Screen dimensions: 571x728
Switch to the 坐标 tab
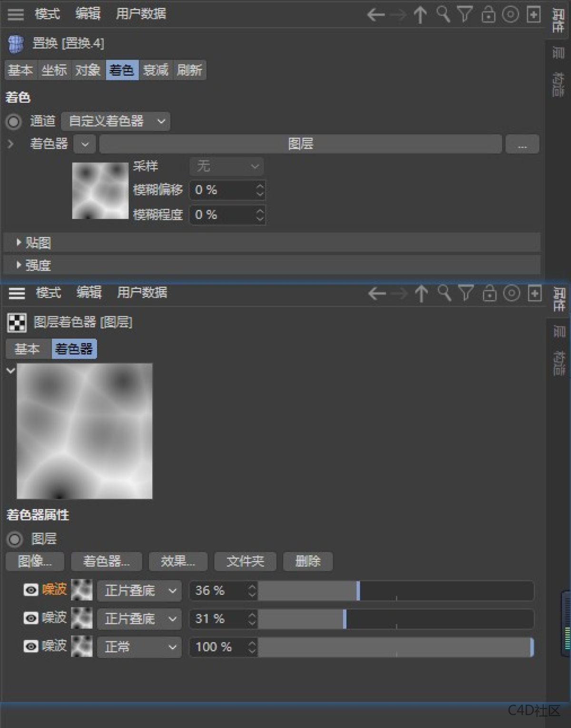(54, 70)
